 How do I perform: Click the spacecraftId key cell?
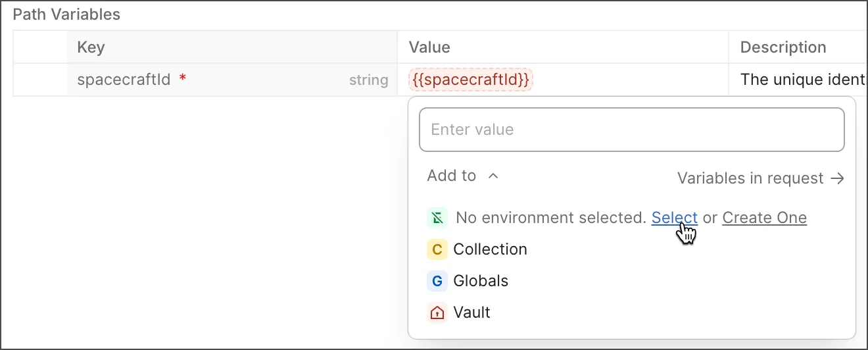tap(231, 80)
